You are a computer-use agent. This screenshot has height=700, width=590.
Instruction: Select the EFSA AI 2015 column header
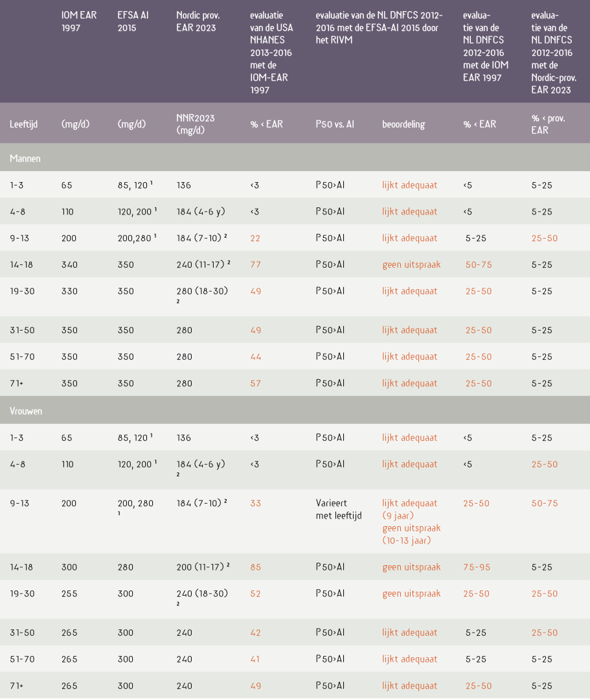tap(133, 22)
